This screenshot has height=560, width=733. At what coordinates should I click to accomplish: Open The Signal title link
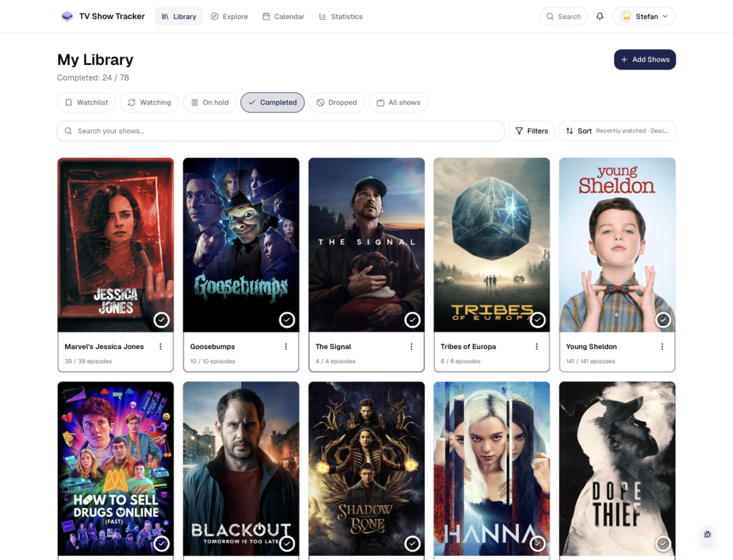(x=333, y=347)
